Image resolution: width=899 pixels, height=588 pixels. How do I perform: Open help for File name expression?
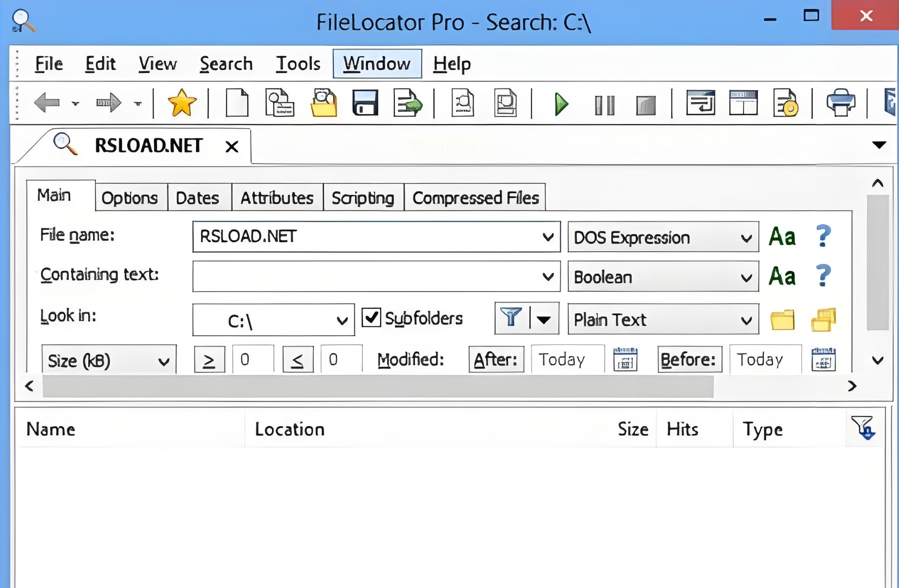click(824, 236)
